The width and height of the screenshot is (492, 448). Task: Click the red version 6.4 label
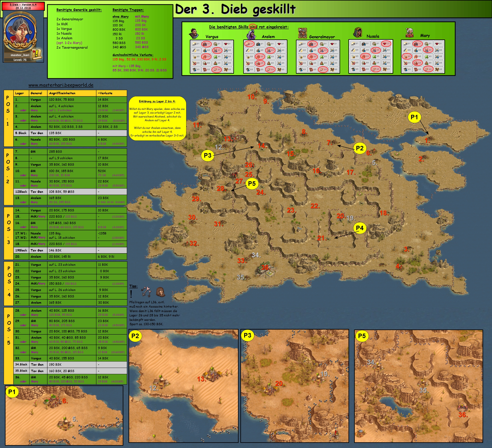[x=23, y=6]
